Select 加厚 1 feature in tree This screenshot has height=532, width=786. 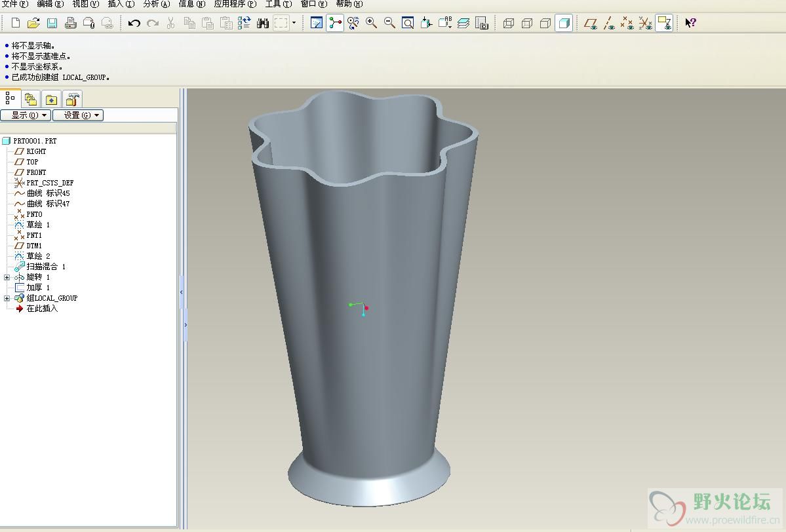point(38,288)
